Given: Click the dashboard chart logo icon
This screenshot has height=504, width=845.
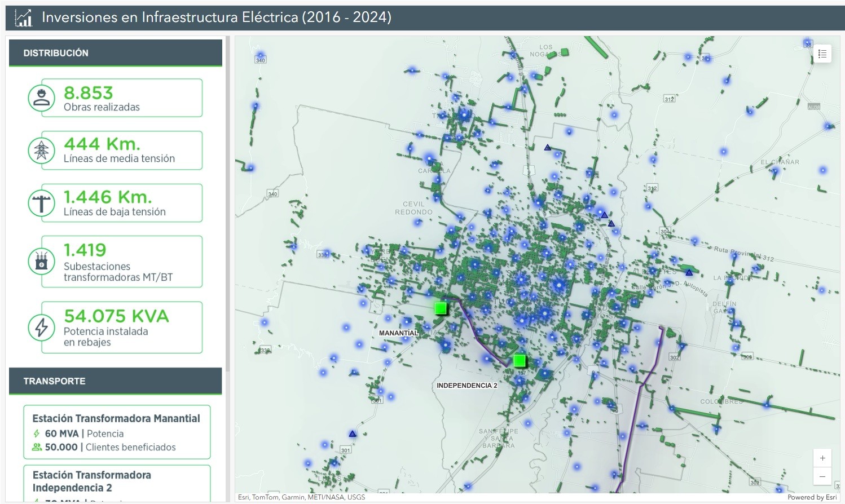Looking at the screenshot, I should click(24, 17).
